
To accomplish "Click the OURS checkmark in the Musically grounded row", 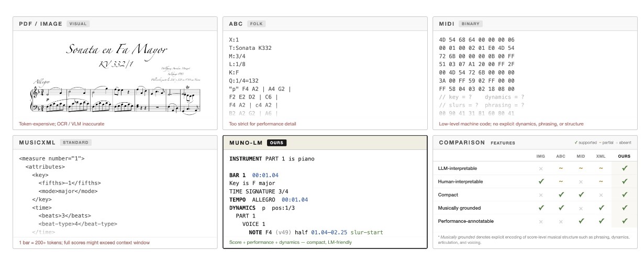I will click(624, 208).
